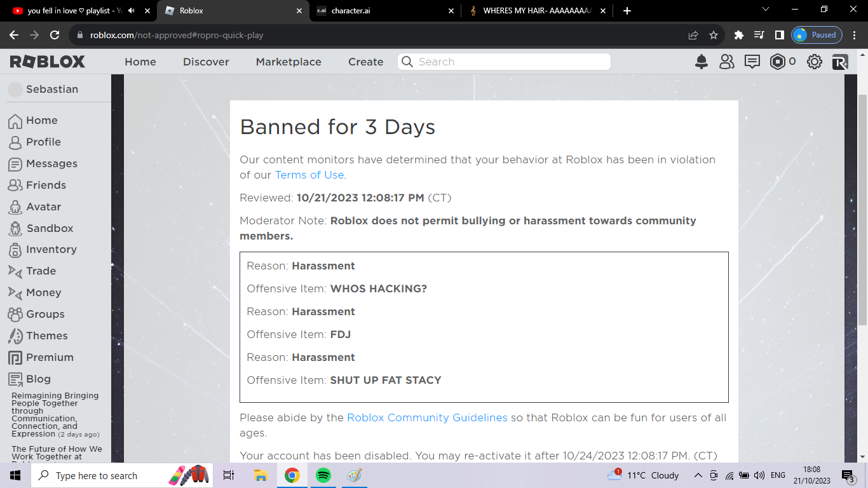The width and height of the screenshot is (868, 488).
Task: Open Chrome three-dot menu
Action: (x=855, y=35)
